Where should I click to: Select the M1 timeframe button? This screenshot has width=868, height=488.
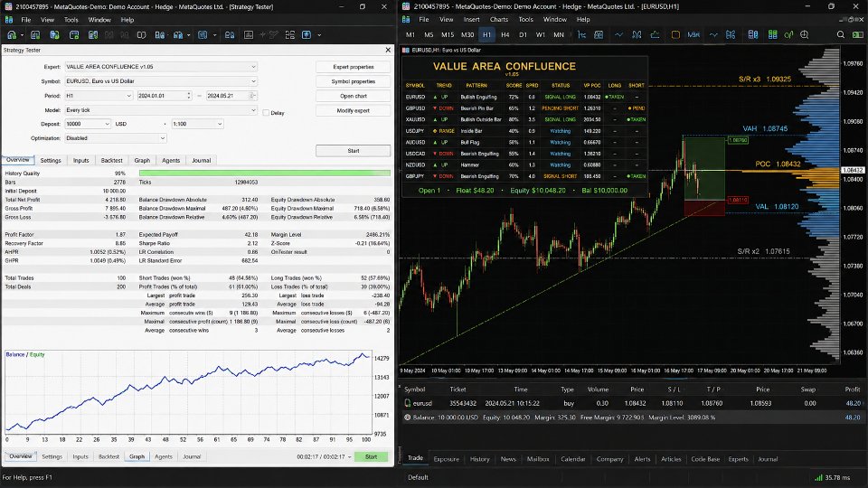click(410, 34)
